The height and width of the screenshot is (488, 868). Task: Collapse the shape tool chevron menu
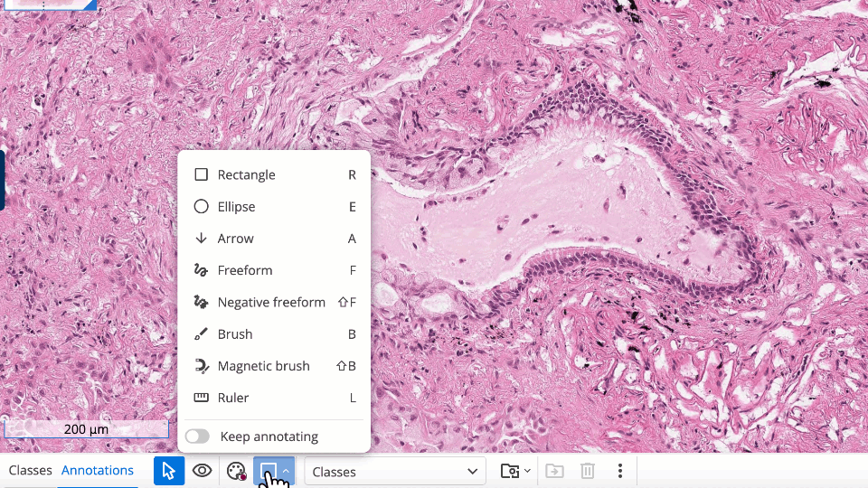[x=286, y=471]
